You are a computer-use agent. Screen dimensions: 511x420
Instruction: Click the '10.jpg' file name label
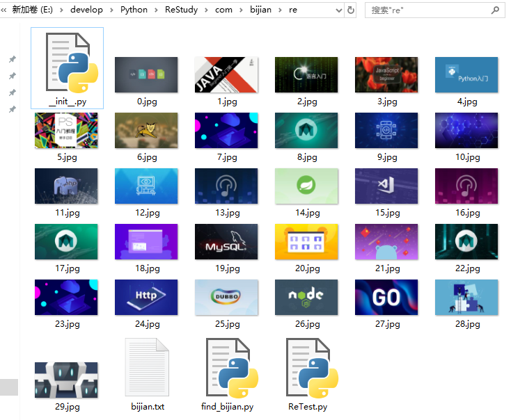coord(468,158)
